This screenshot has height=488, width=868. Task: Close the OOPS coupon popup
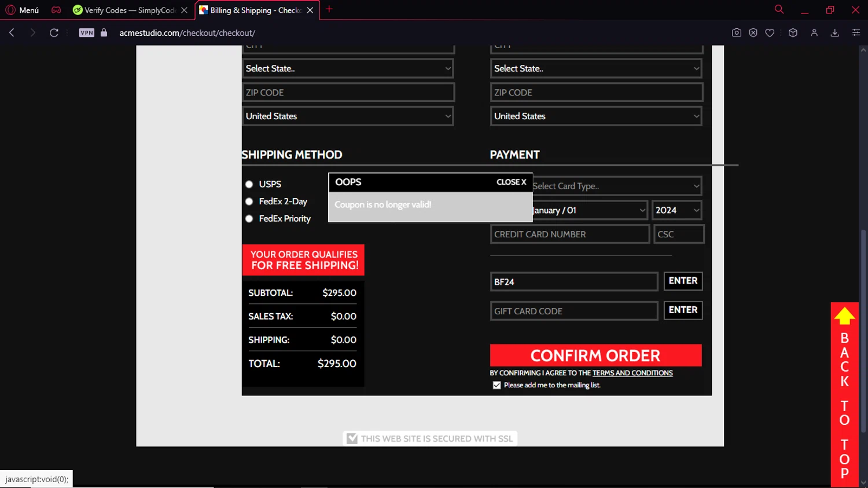511,182
